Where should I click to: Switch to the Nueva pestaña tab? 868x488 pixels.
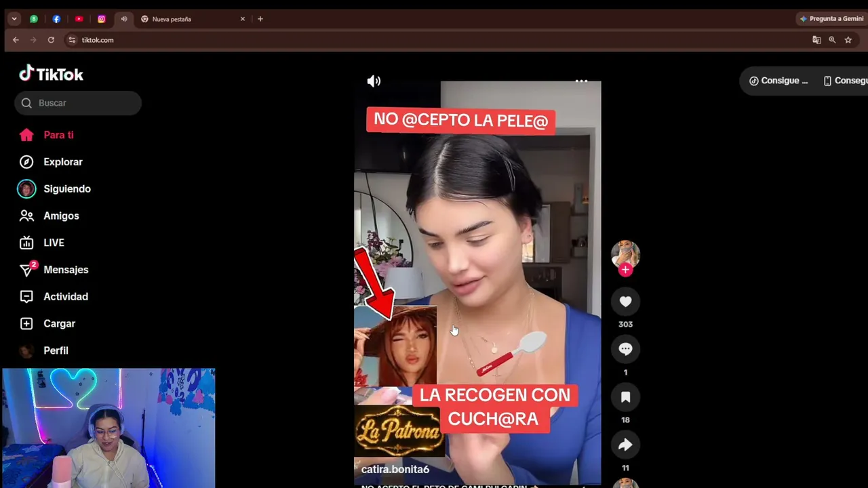tap(193, 19)
